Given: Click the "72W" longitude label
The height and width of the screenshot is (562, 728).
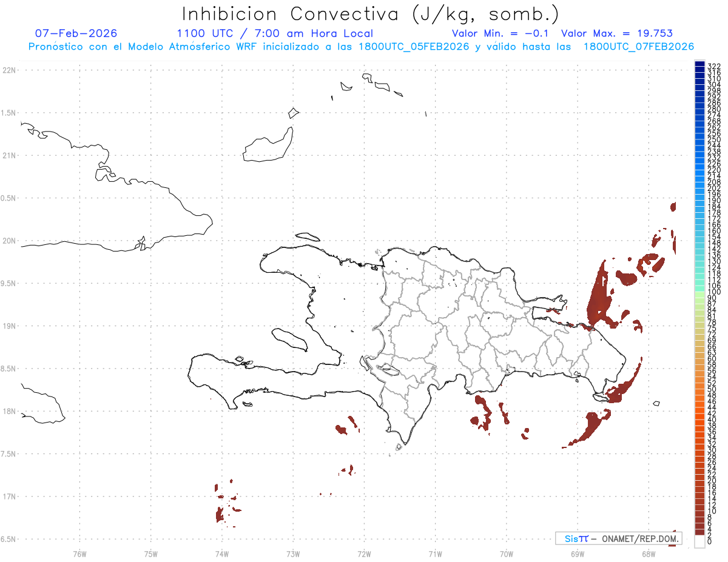Looking at the screenshot, I should (x=364, y=554).
